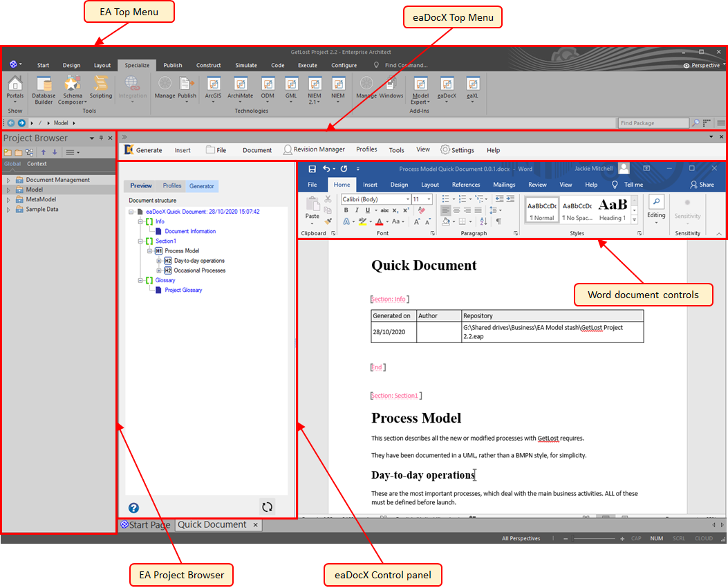Toggle justify alignment in Word
Viewport: 728px width, 588px height.
click(478, 210)
